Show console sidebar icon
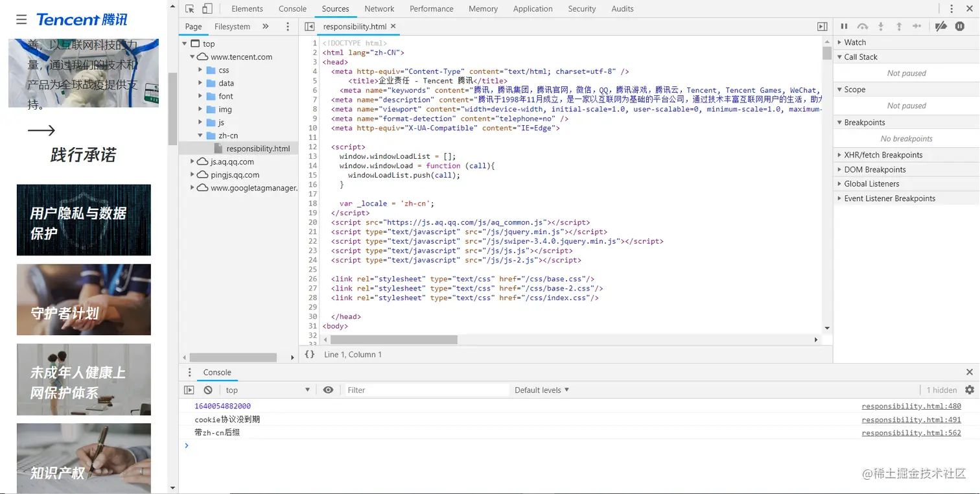 click(x=189, y=390)
